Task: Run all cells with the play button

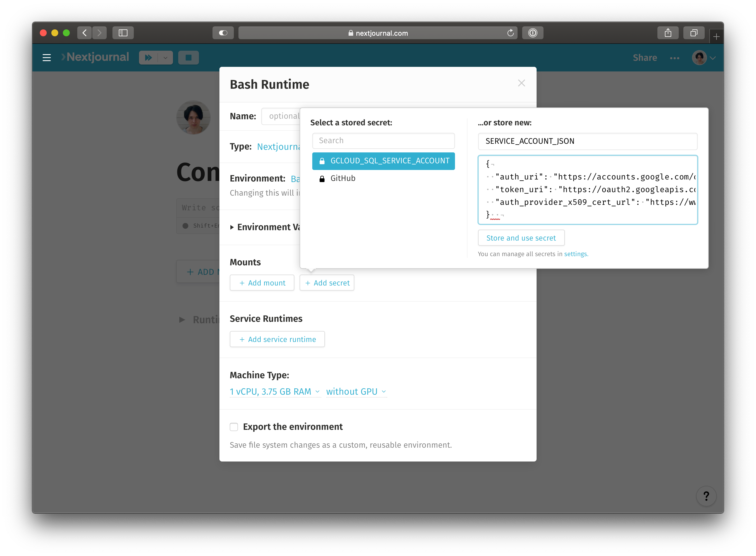Action: (148, 58)
